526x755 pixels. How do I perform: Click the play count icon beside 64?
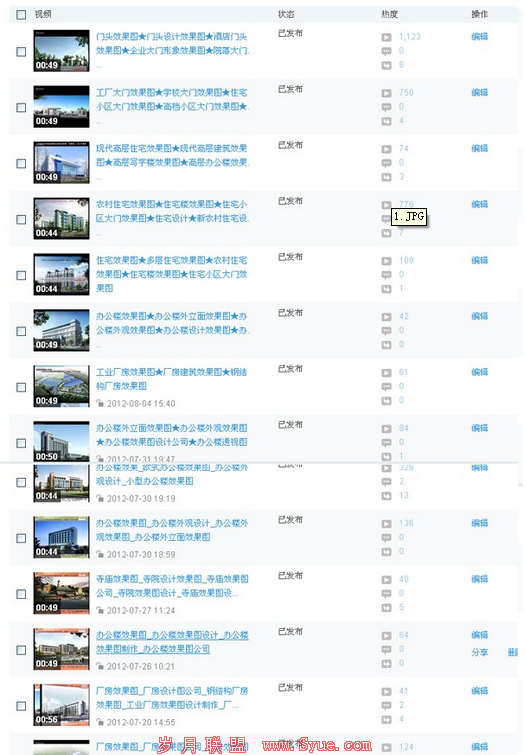[386, 636]
